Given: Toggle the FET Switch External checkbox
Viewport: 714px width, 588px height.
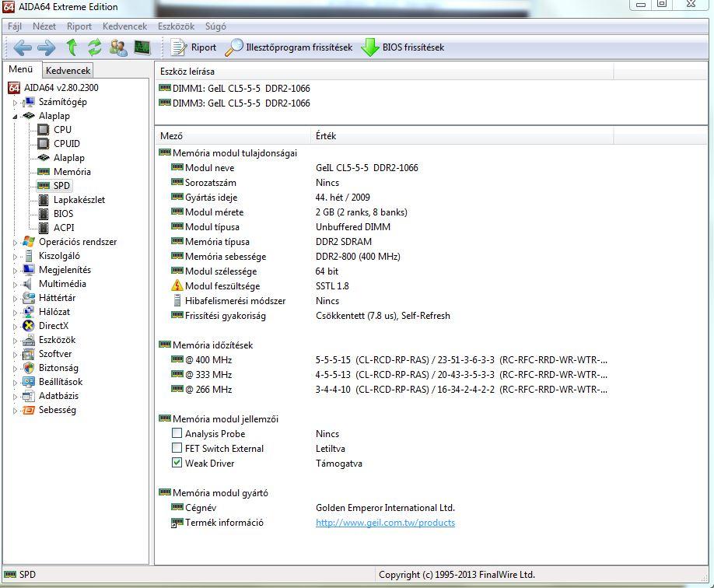Looking at the screenshot, I should 177,448.
